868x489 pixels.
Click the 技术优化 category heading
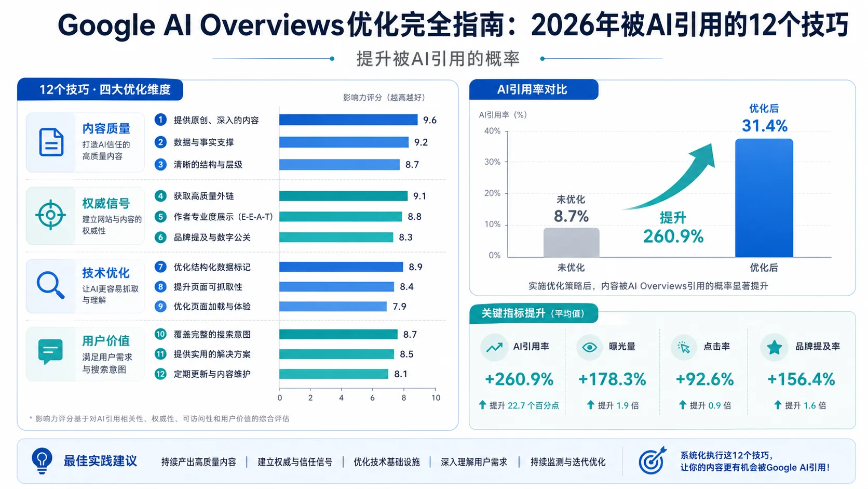tap(106, 273)
